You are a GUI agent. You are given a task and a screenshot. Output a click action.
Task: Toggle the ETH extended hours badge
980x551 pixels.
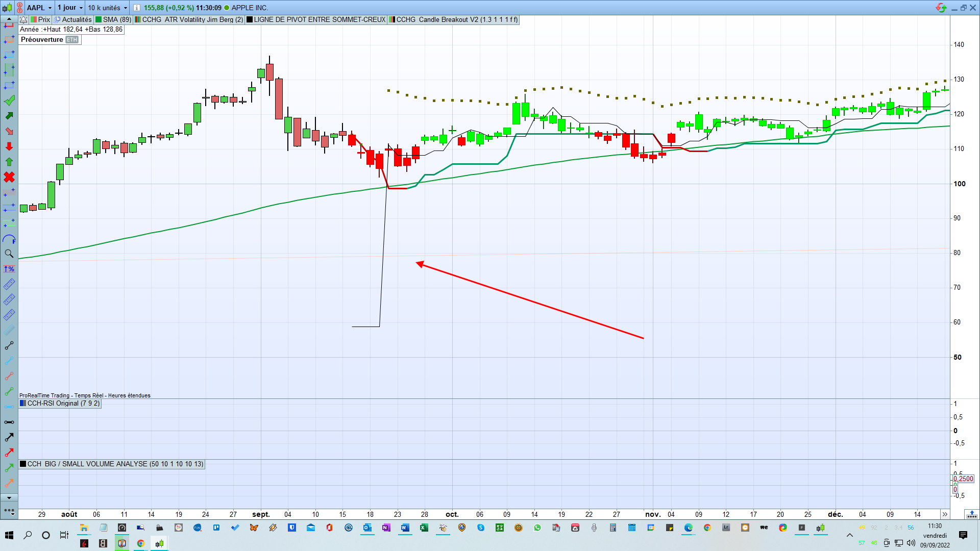pyautogui.click(x=72, y=39)
